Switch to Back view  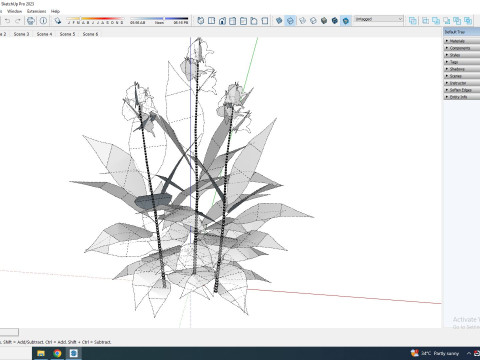coord(243,21)
